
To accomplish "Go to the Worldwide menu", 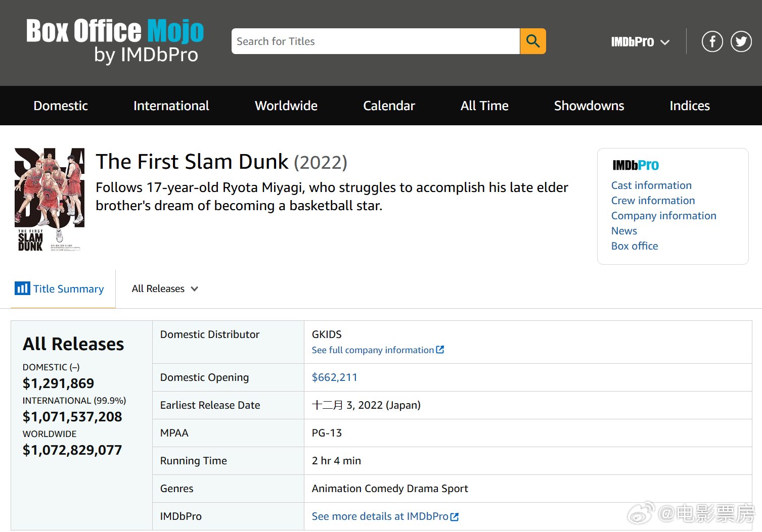I will (286, 106).
